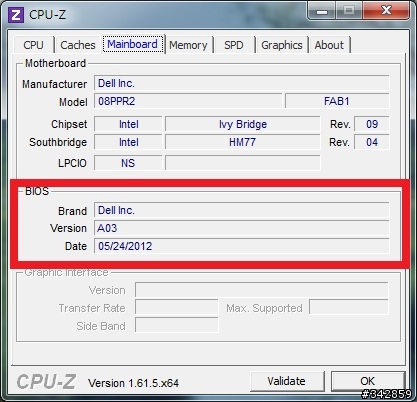Click the Chipset Rev. value 09

372,124
